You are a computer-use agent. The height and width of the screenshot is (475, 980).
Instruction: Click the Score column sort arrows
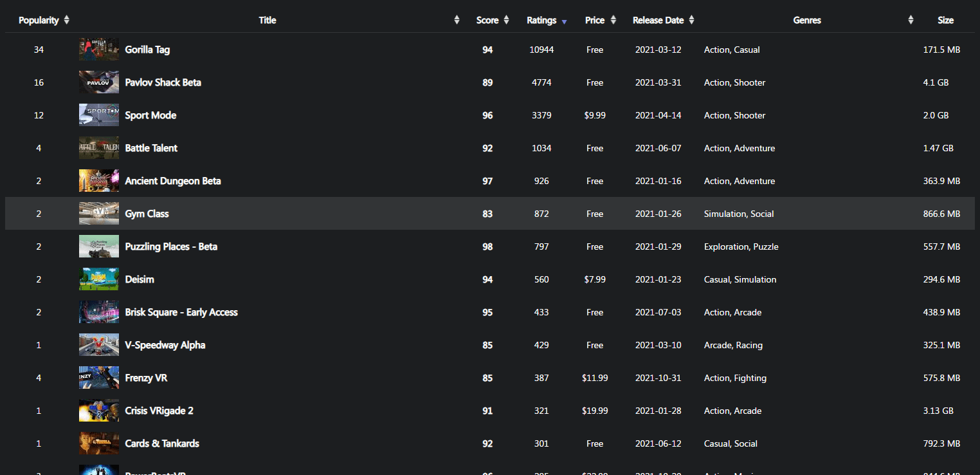point(506,20)
